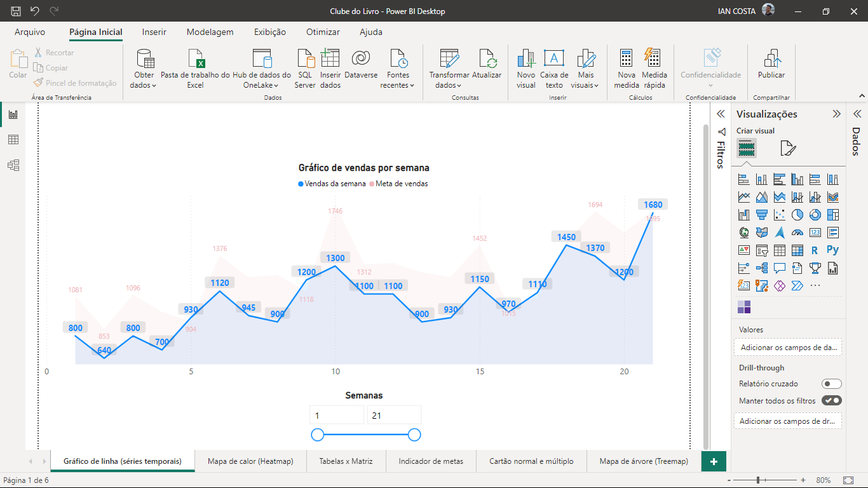Open the three-dots get more visuals menu
This screenshot has height=488, width=868.
pyautogui.click(x=815, y=286)
